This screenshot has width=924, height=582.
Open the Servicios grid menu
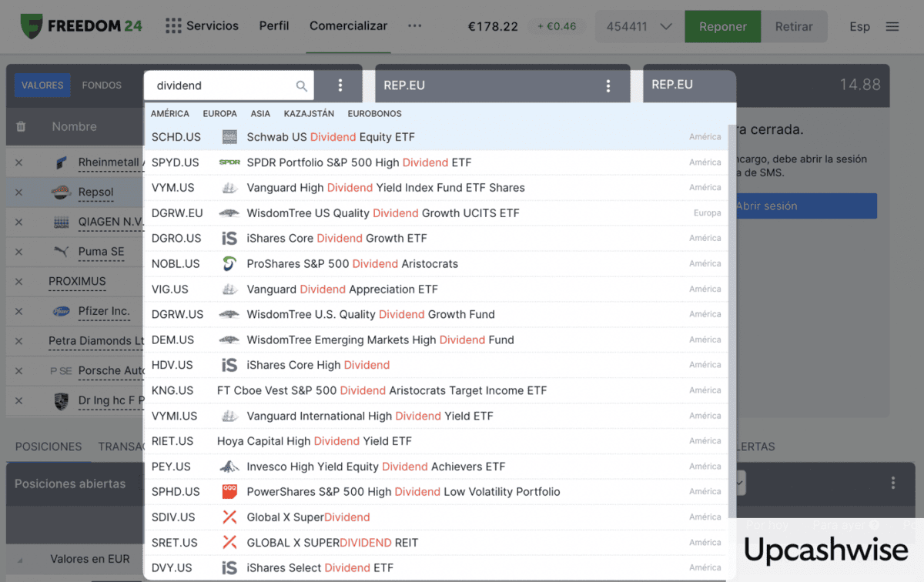tap(202, 25)
